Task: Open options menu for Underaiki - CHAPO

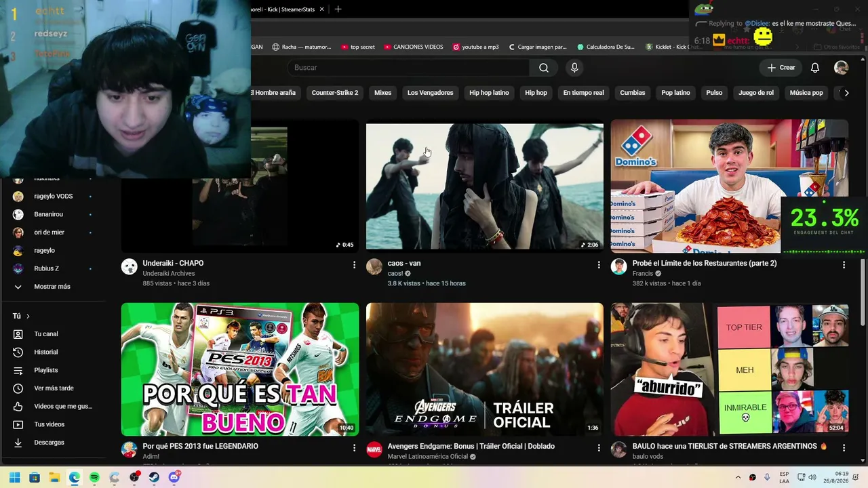Action: click(x=354, y=264)
